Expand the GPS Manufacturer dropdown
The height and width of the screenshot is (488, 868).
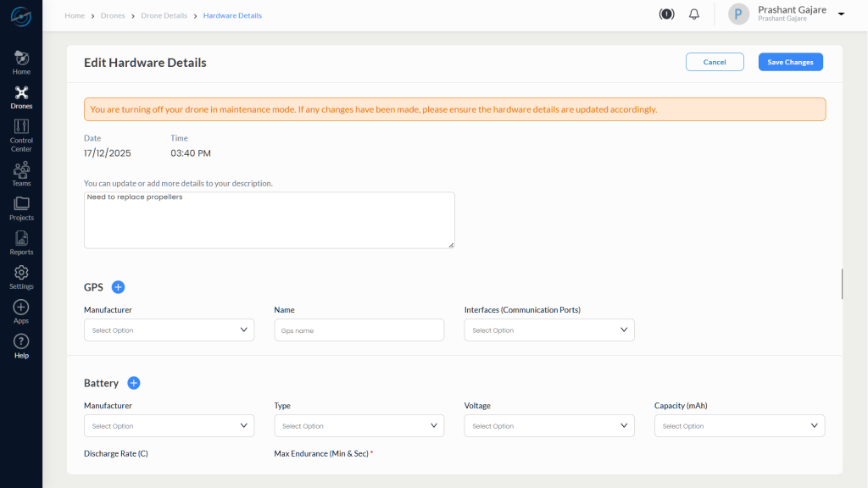tap(169, 330)
